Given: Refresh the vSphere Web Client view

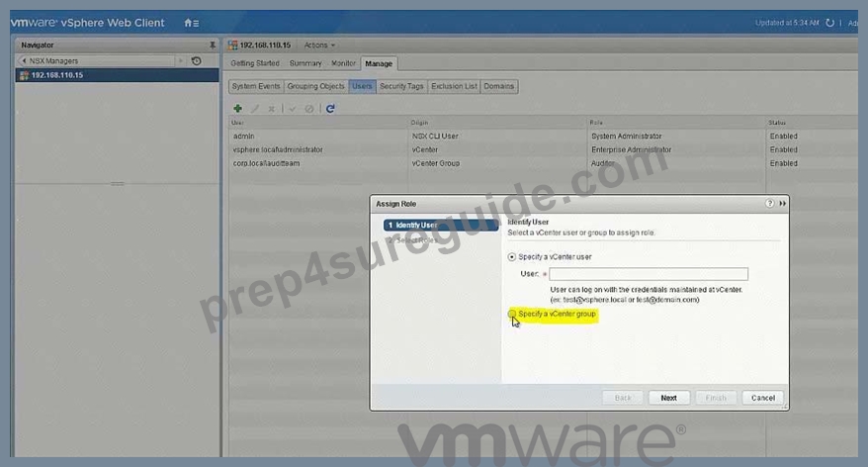Looking at the screenshot, I should pyautogui.click(x=829, y=23).
